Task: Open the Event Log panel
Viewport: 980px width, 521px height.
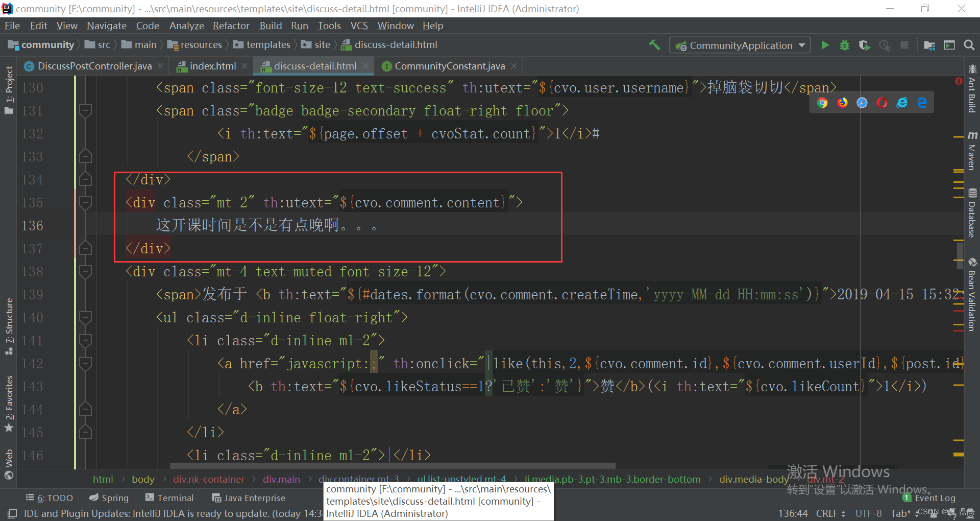Action: pos(929,498)
